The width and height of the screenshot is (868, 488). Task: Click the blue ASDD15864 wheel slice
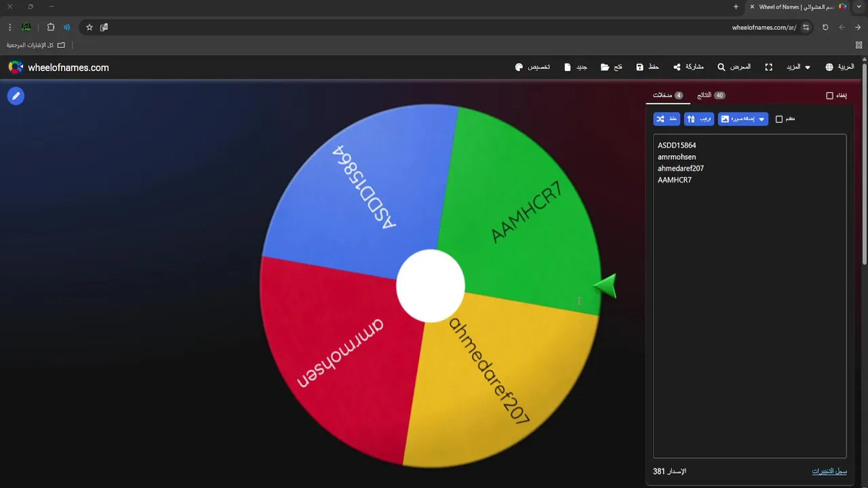[x=363, y=186]
